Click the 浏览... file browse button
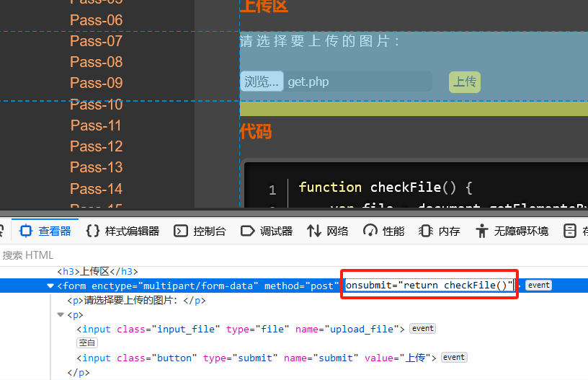 pos(262,81)
